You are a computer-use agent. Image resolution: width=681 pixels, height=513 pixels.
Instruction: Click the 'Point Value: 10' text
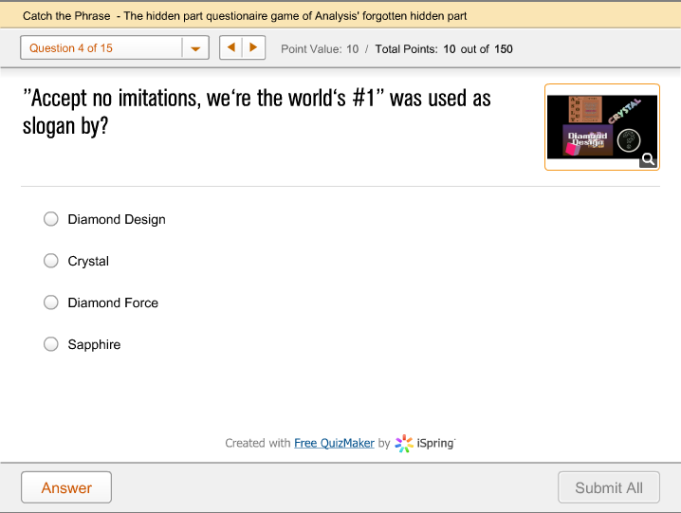(320, 49)
